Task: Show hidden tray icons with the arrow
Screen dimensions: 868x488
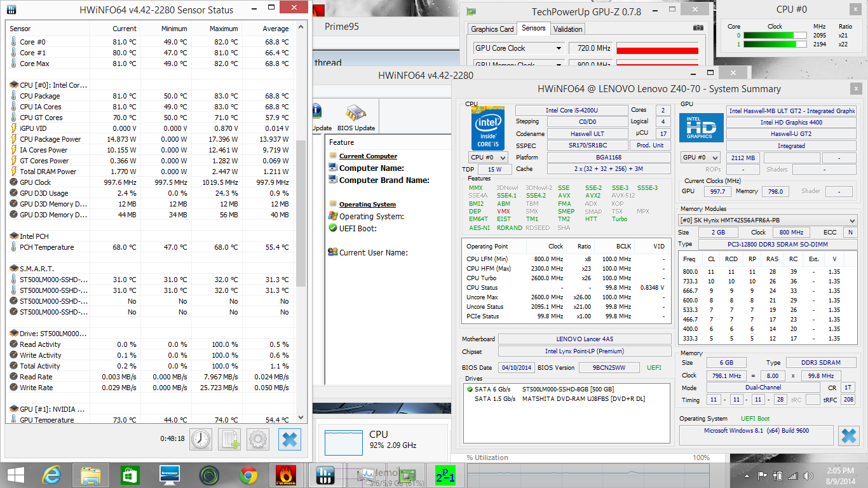Action: 748,475
